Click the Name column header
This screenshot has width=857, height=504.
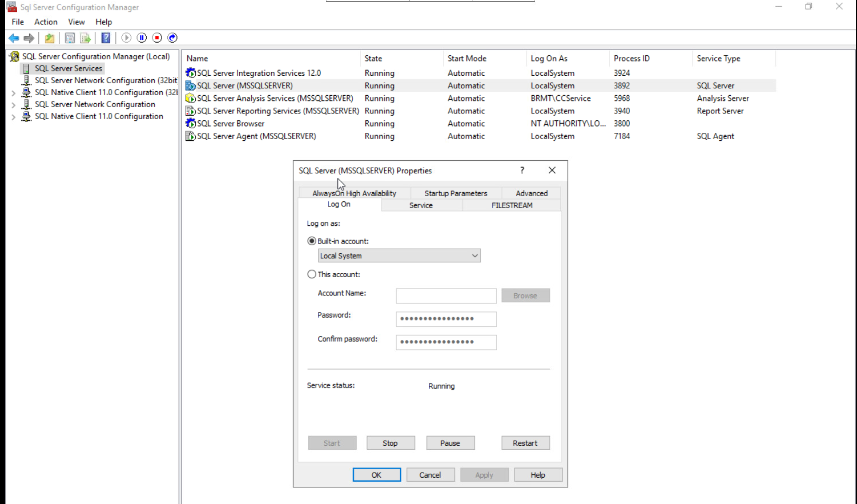(x=272, y=58)
